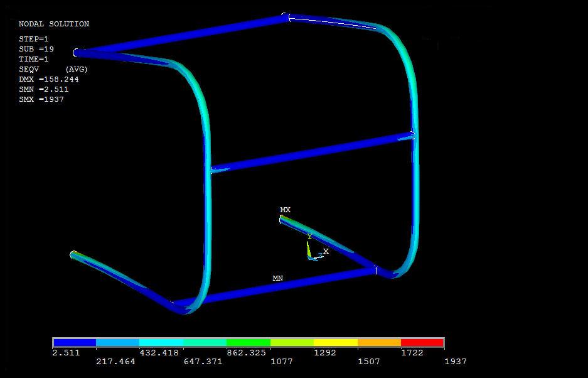Click the yellow legend swatch above 1292
This screenshot has height=378, width=588.
point(336,342)
